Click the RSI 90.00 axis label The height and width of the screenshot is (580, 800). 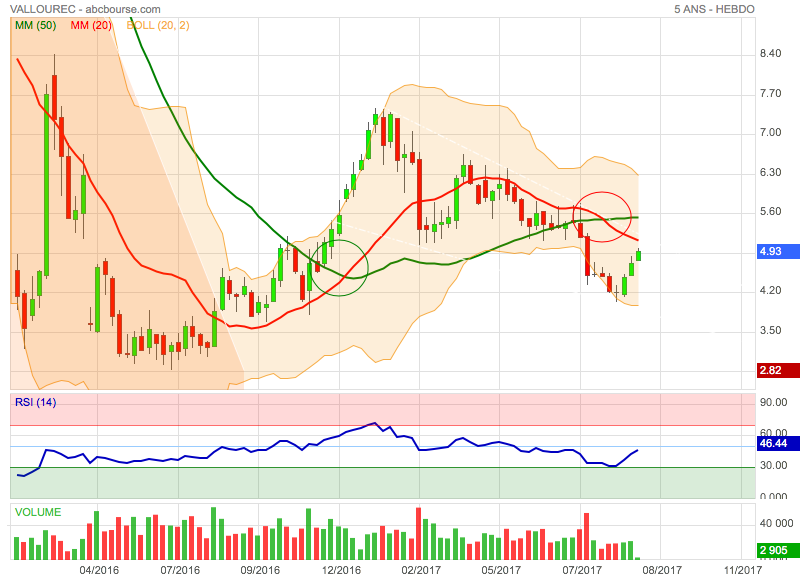click(x=773, y=402)
